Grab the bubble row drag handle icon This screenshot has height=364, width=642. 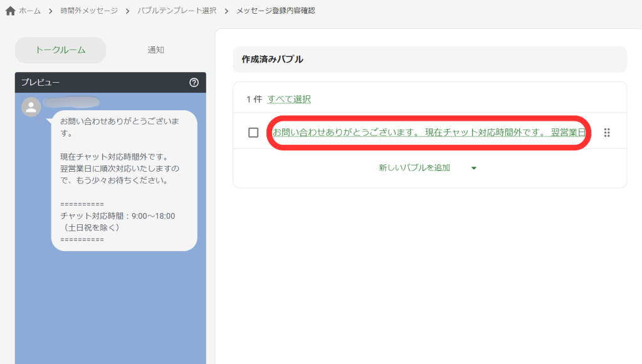pyautogui.click(x=606, y=132)
